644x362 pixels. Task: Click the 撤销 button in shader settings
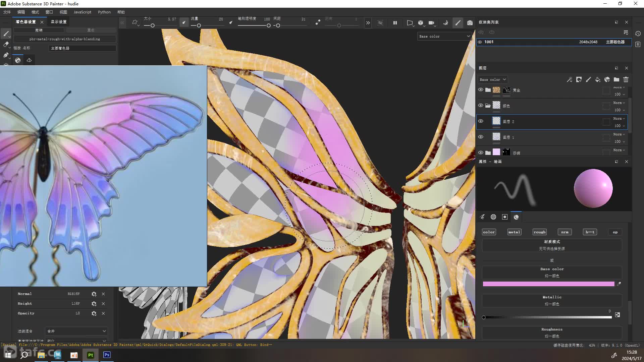39,30
